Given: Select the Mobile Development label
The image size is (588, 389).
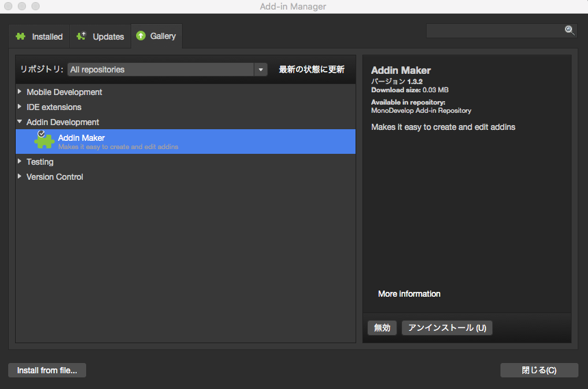Looking at the screenshot, I should (64, 92).
